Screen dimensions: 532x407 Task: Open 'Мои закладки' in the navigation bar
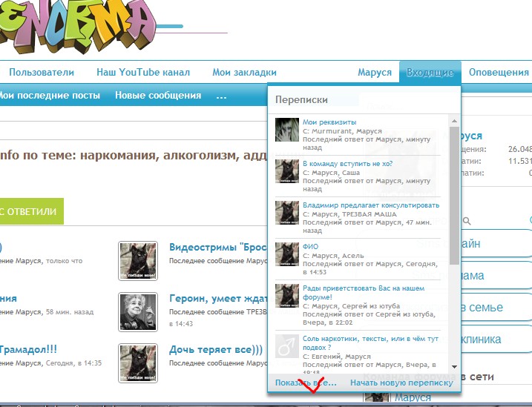[244, 73]
